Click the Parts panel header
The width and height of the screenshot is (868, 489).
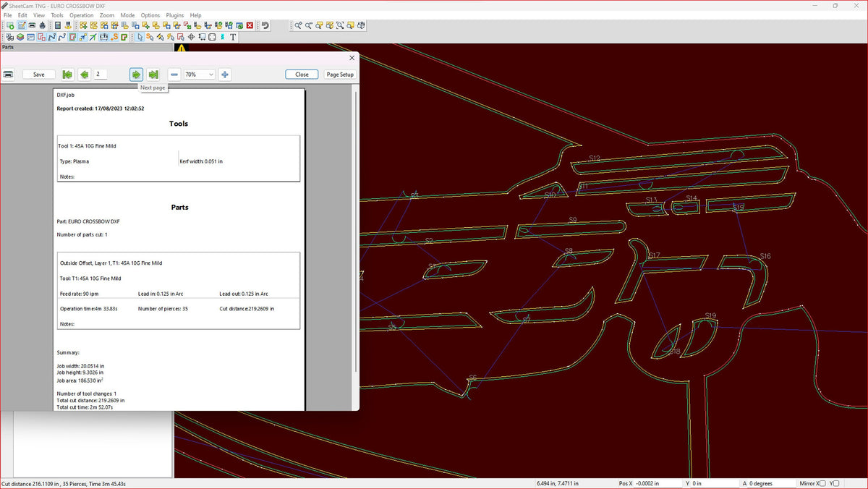pos(86,47)
